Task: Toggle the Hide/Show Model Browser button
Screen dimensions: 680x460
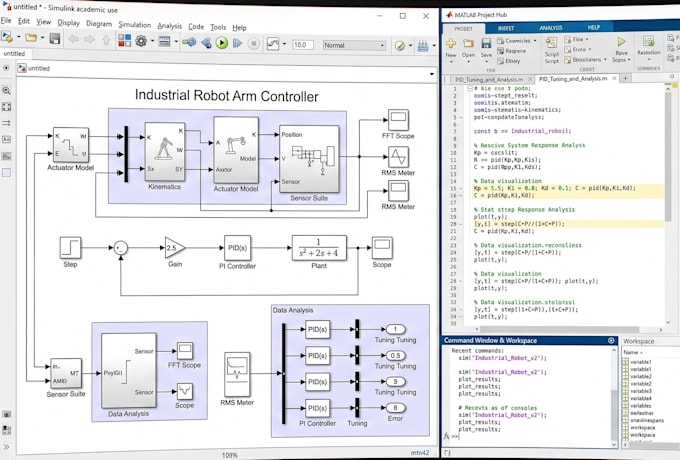Action: click(6, 447)
